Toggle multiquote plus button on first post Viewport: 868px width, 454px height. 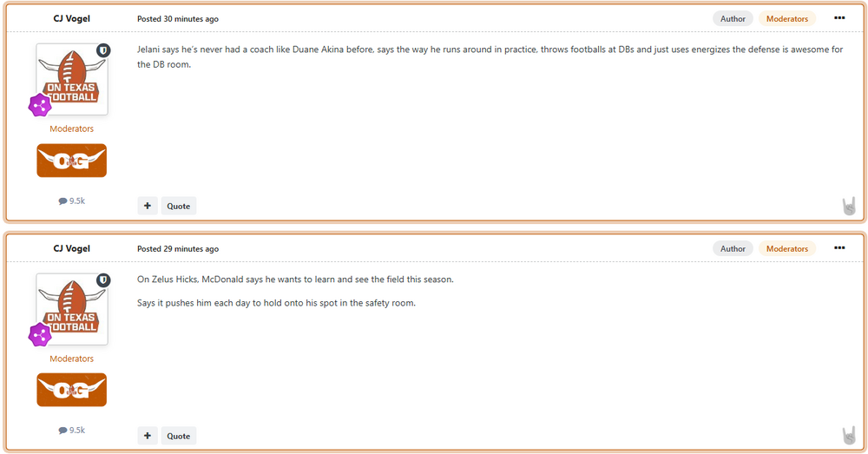[x=148, y=206]
